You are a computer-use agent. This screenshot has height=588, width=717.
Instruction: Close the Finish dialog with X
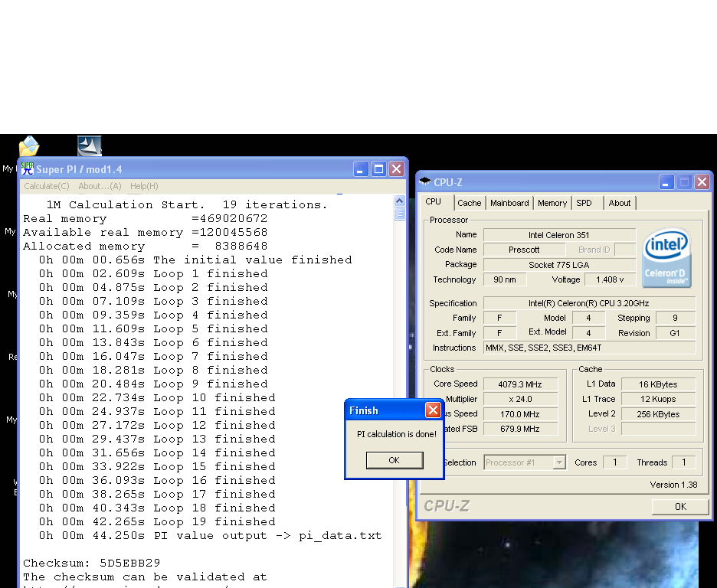[x=433, y=410]
